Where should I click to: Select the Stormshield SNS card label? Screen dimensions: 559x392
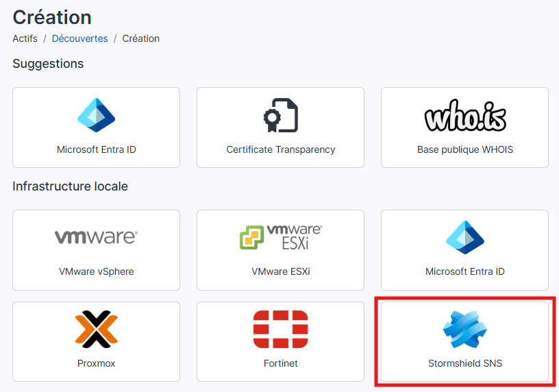(x=465, y=363)
